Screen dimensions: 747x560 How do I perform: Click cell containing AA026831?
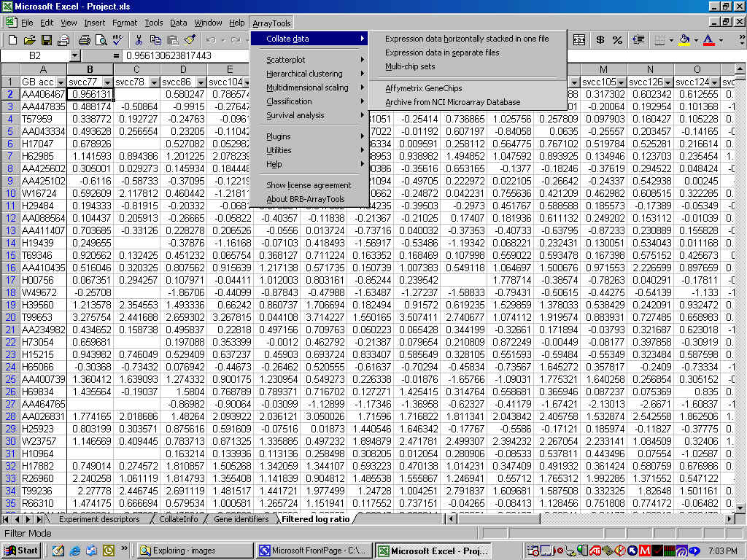pos(43,416)
